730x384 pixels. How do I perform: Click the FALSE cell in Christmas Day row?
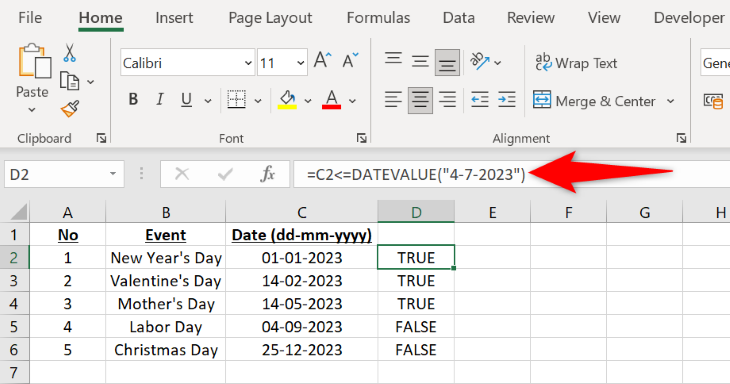tap(416, 350)
